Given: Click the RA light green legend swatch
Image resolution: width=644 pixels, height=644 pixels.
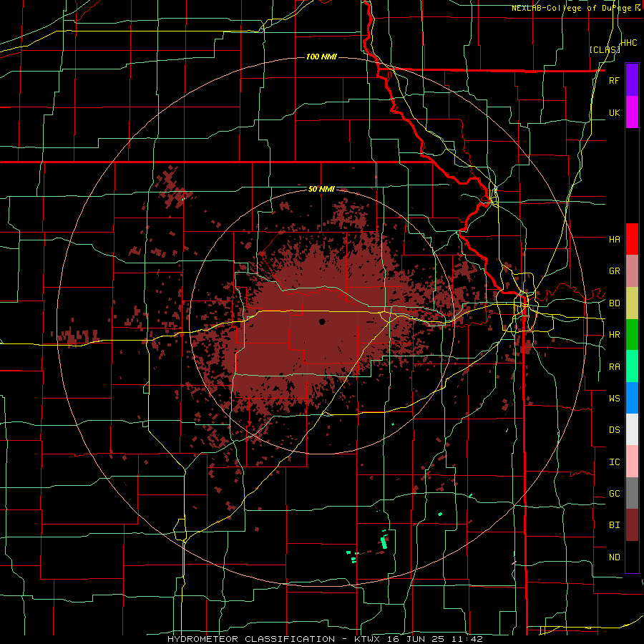Looking at the screenshot, I should (632, 366).
